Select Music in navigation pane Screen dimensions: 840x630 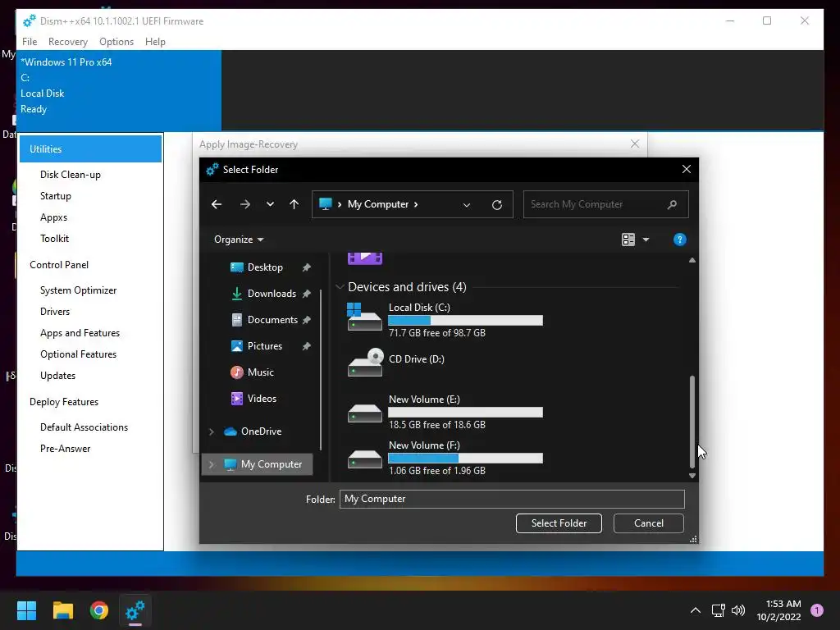pos(260,372)
